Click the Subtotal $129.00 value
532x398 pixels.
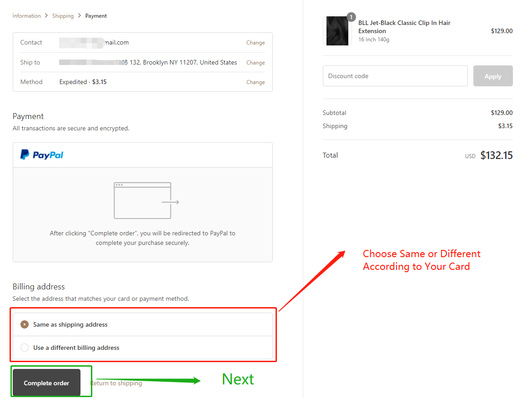pos(502,113)
